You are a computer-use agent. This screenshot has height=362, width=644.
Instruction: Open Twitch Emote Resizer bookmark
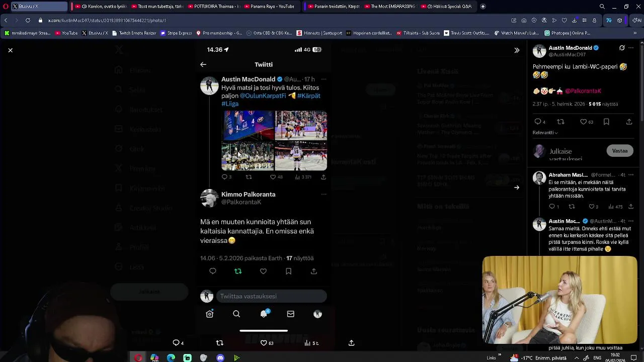point(134,33)
